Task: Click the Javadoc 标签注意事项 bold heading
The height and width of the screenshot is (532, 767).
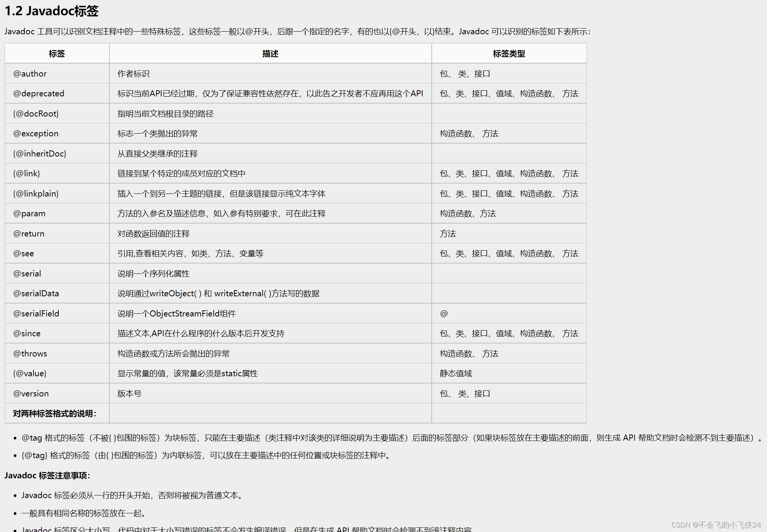Action: pyautogui.click(x=47, y=476)
